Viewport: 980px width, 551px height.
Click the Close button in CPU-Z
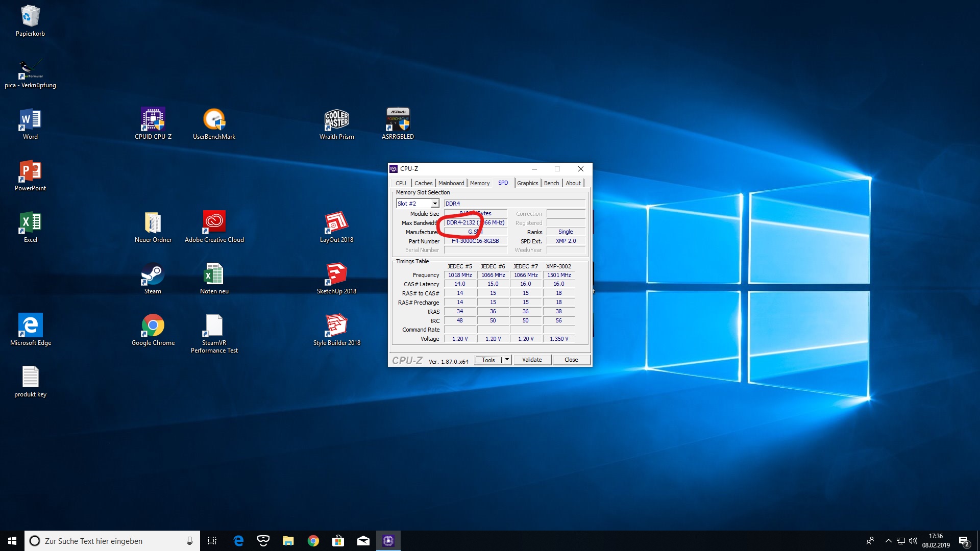(x=571, y=360)
